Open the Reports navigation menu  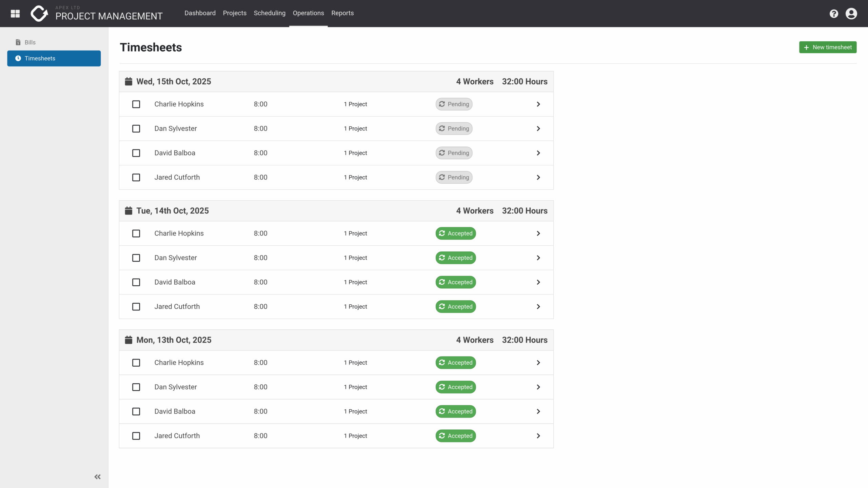pos(342,13)
